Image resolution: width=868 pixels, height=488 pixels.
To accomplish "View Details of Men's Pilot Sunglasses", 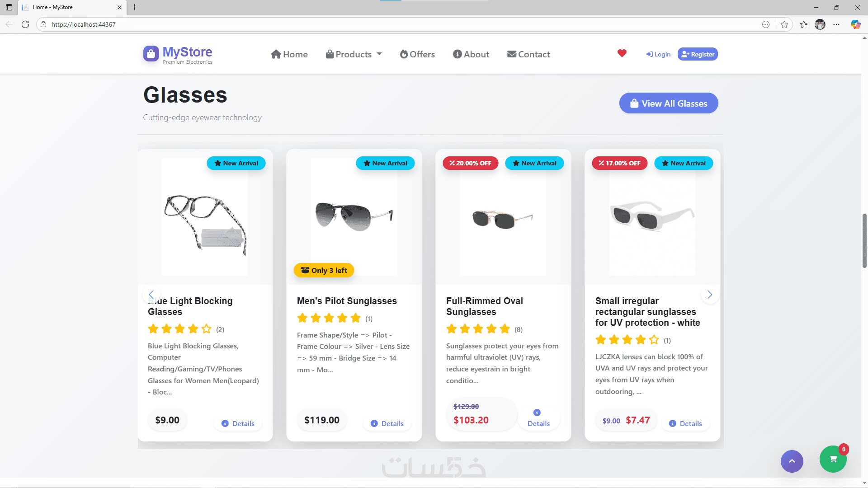I will 387,423.
